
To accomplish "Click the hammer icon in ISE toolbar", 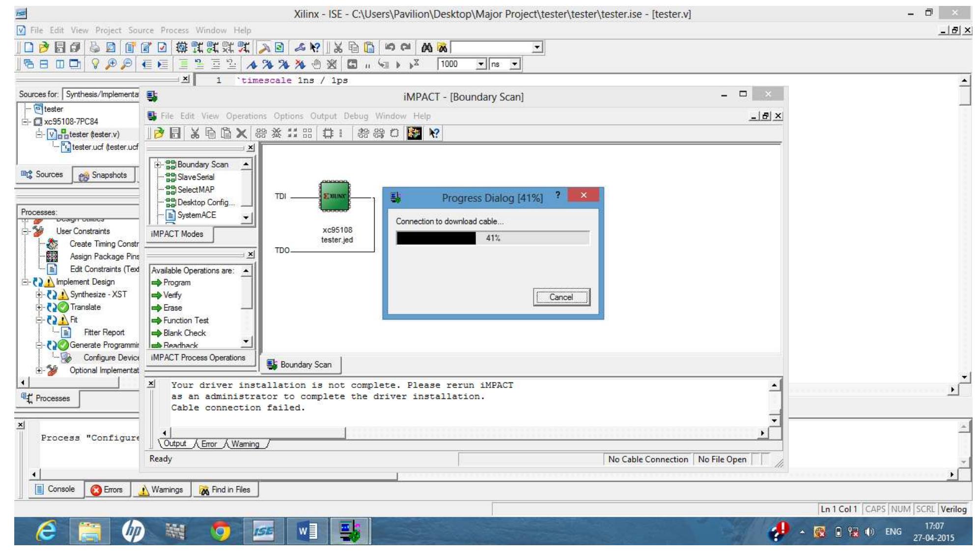I will 264,47.
